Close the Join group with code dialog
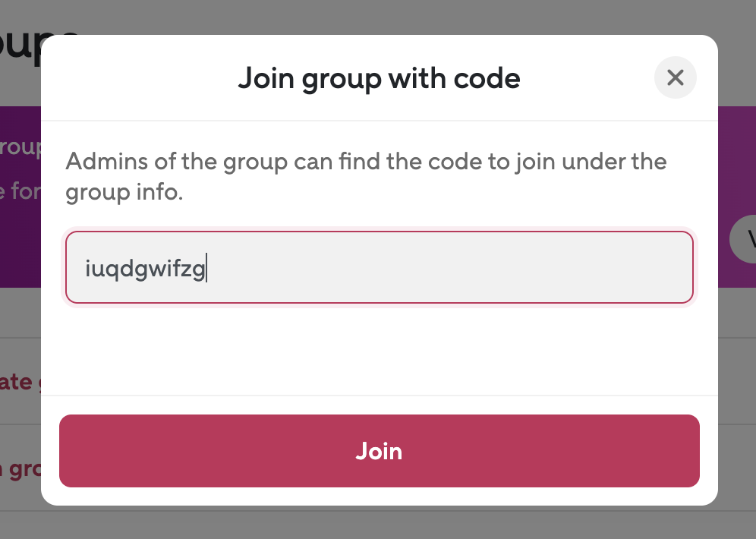 click(675, 77)
